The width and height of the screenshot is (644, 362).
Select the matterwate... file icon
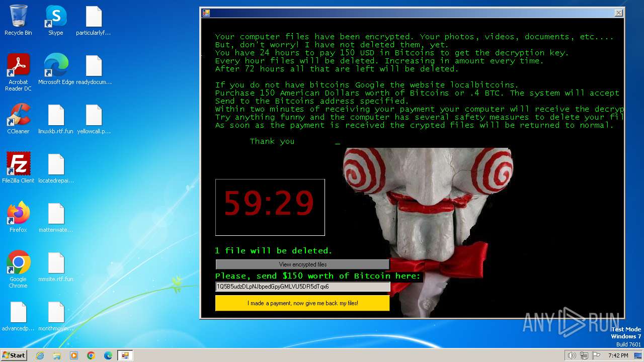[x=56, y=218]
